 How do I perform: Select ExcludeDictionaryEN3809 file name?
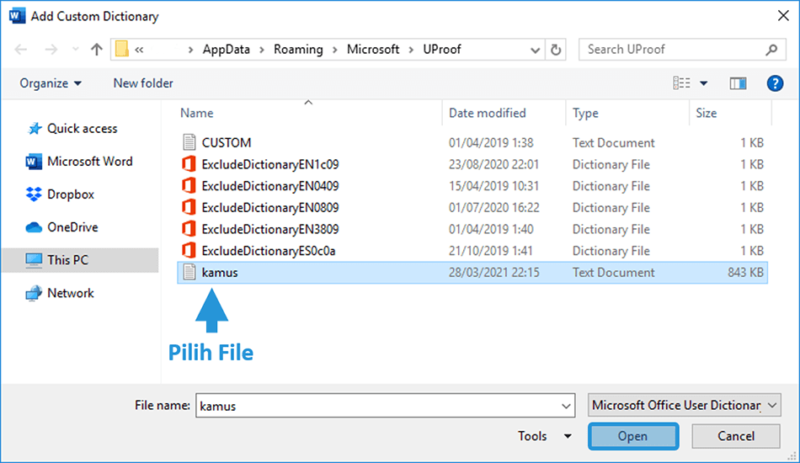coord(270,229)
